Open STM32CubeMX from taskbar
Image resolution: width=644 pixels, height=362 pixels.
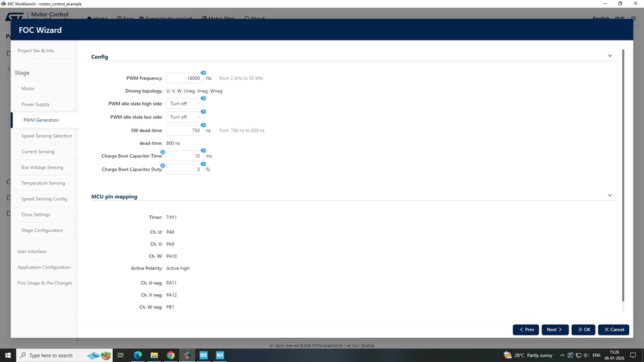pyautogui.click(x=220, y=355)
